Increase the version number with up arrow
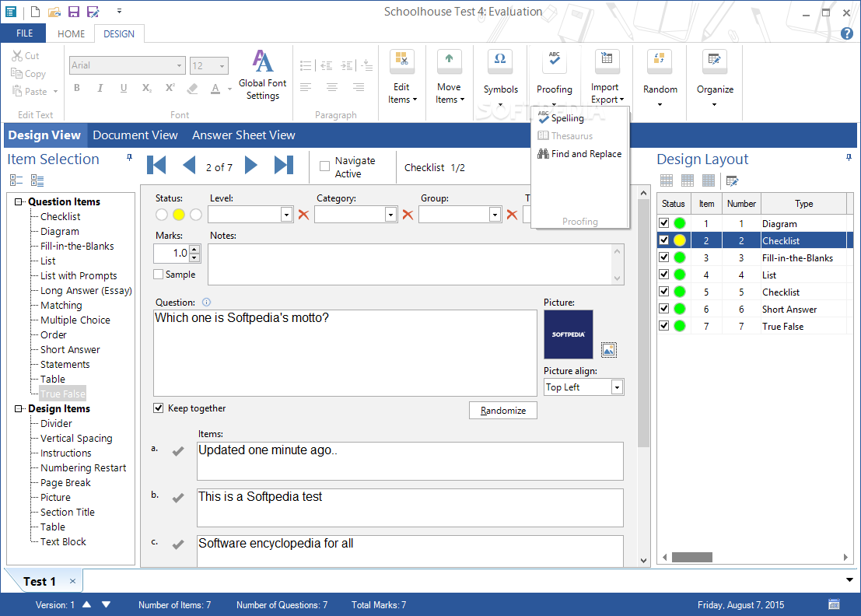This screenshot has width=861, height=616. pos(87,604)
